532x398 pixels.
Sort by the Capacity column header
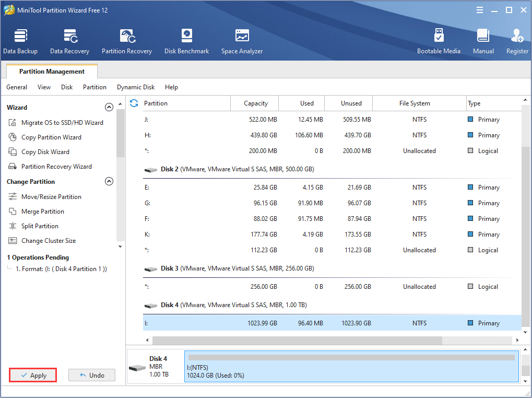pyautogui.click(x=255, y=103)
